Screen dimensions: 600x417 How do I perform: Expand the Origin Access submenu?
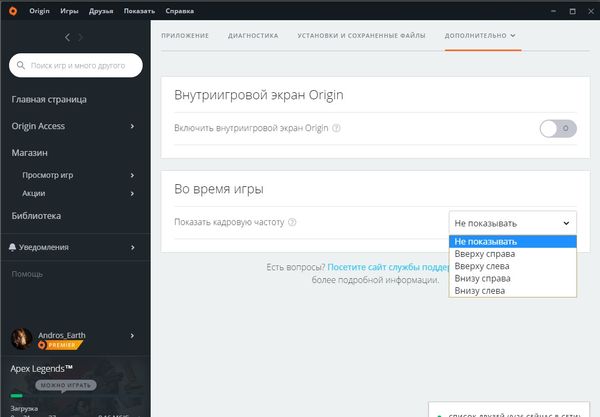[x=132, y=126]
